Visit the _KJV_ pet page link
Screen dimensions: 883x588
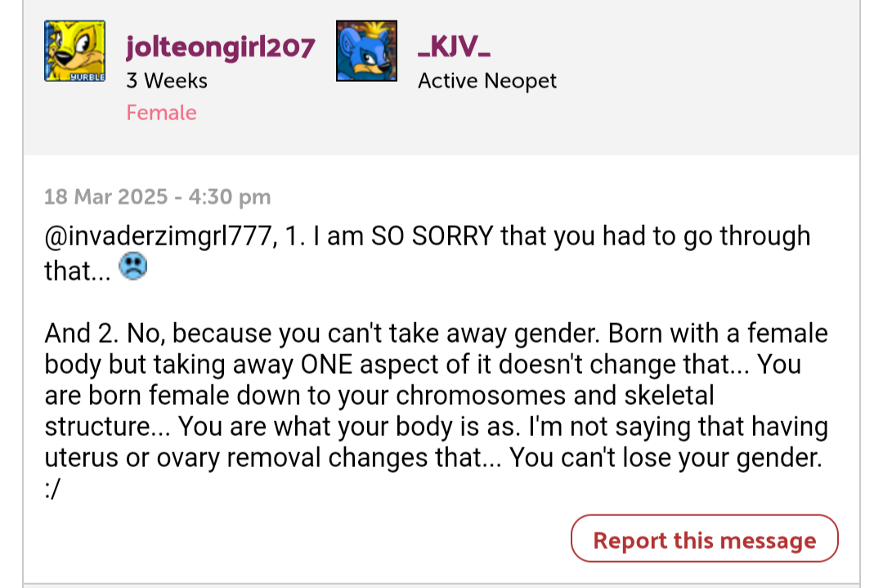pos(454,46)
